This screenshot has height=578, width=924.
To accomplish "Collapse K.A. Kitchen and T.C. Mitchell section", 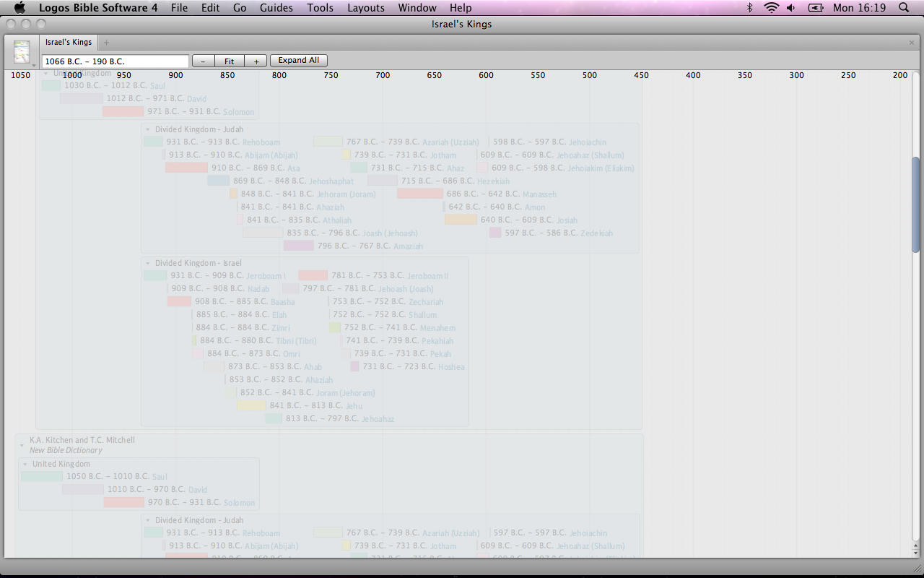I will coord(22,445).
